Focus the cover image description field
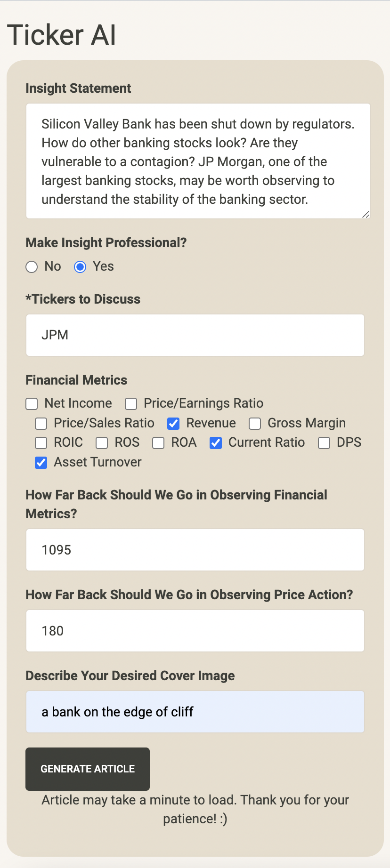 (195, 712)
